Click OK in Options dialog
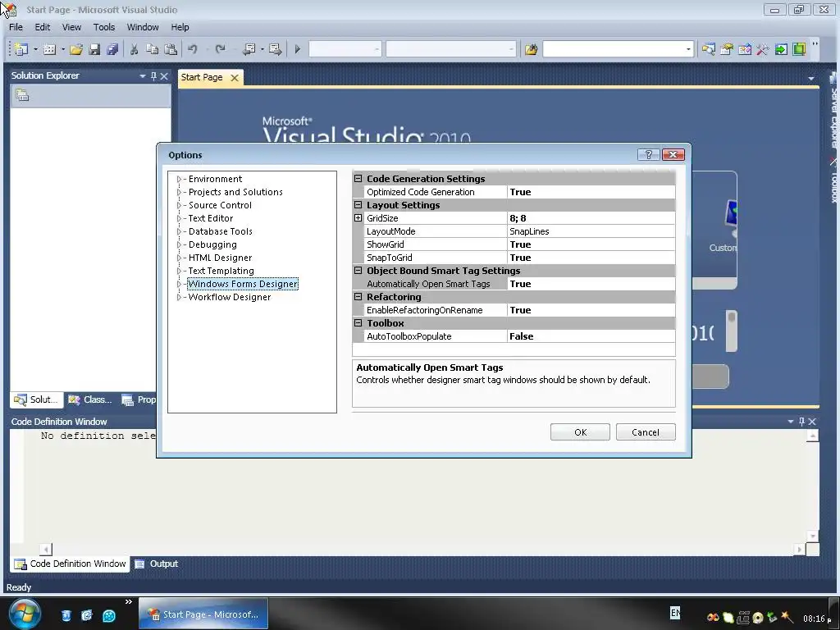This screenshot has width=840, height=630. 580,431
